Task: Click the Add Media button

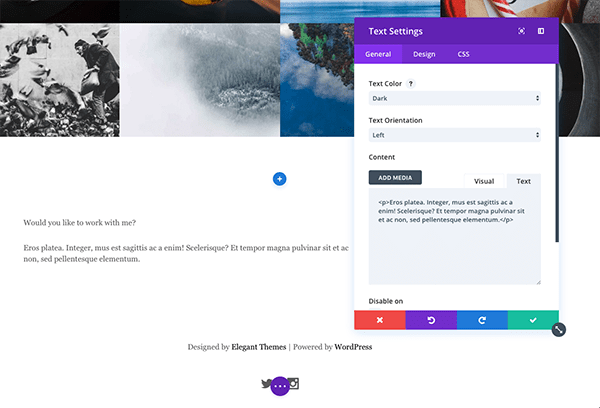Action: coord(395,178)
